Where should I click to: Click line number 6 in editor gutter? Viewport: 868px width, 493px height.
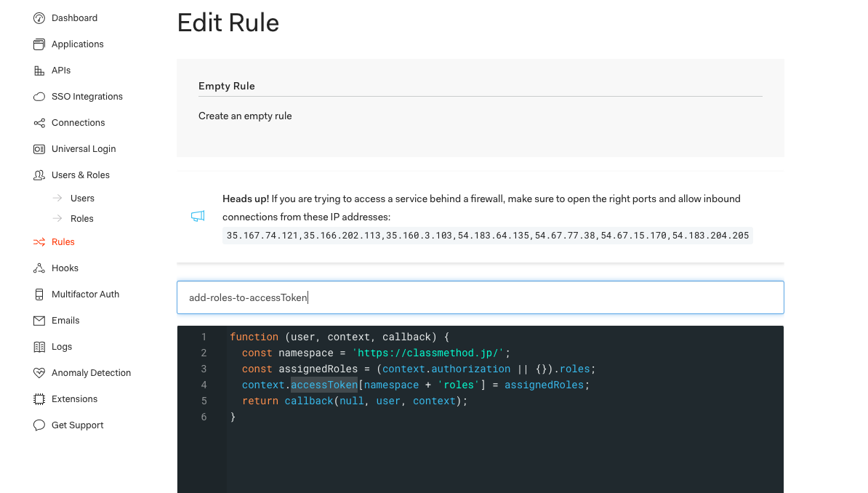(x=204, y=417)
